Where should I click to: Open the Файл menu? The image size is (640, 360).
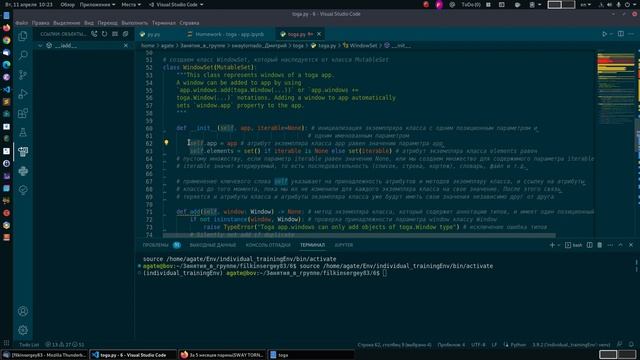[22, 23]
